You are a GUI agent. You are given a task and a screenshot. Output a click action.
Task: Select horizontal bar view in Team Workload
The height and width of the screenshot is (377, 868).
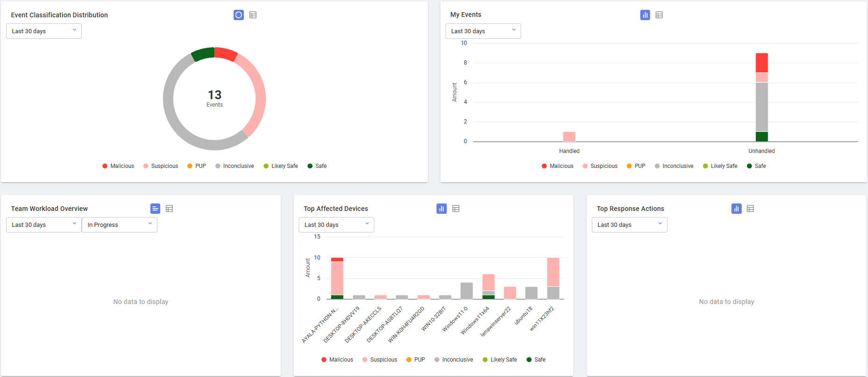coord(156,209)
